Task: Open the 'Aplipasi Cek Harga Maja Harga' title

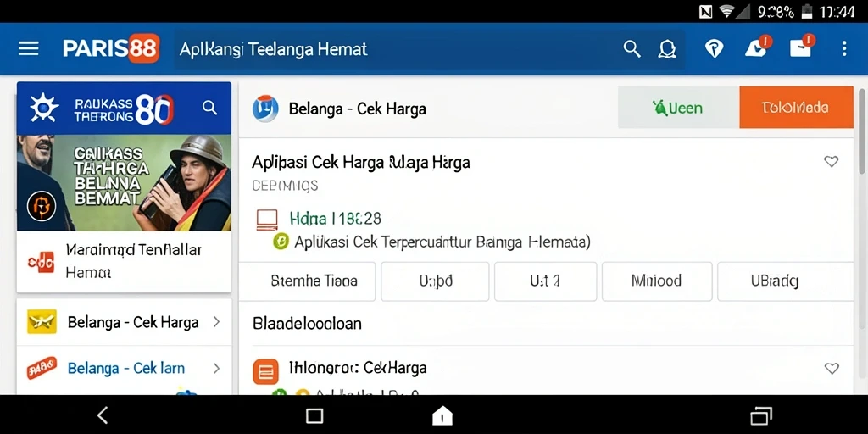Action: 361,162
